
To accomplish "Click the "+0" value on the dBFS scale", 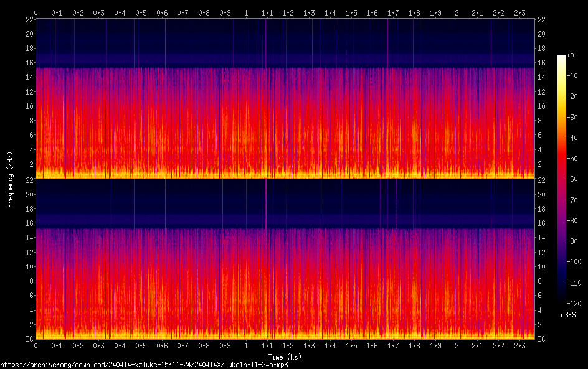I will (571, 55).
